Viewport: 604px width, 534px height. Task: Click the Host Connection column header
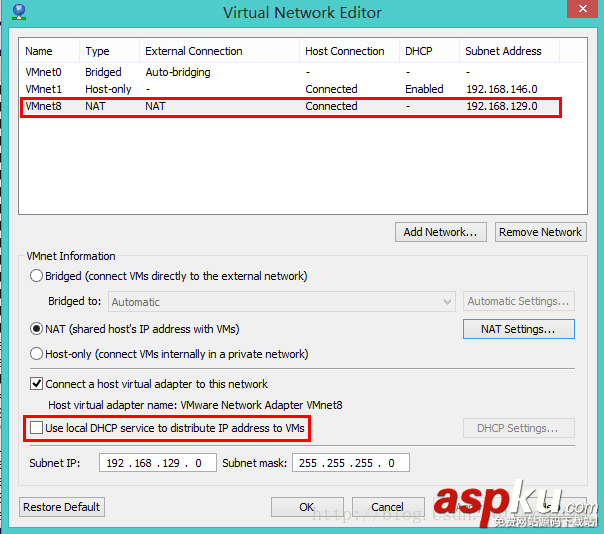(x=349, y=51)
